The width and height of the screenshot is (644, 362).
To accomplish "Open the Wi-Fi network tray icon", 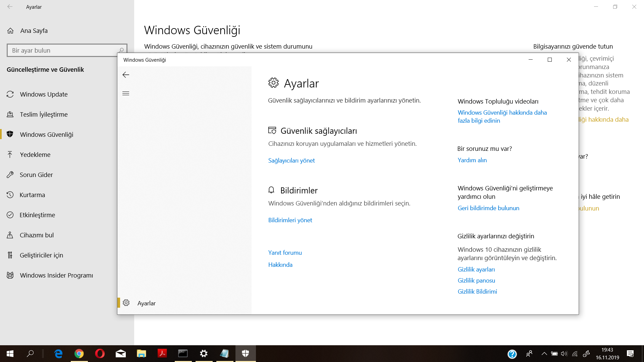I will pyautogui.click(x=575, y=354).
